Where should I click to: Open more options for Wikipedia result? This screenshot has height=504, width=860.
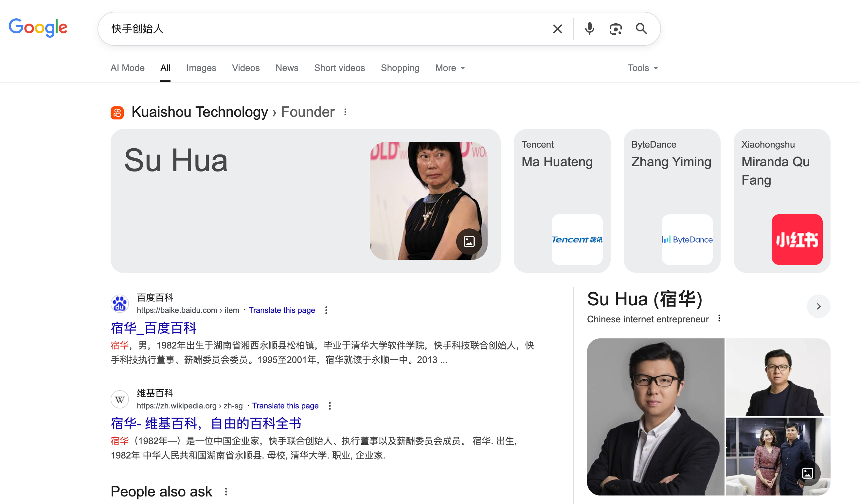click(x=330, y=406)
